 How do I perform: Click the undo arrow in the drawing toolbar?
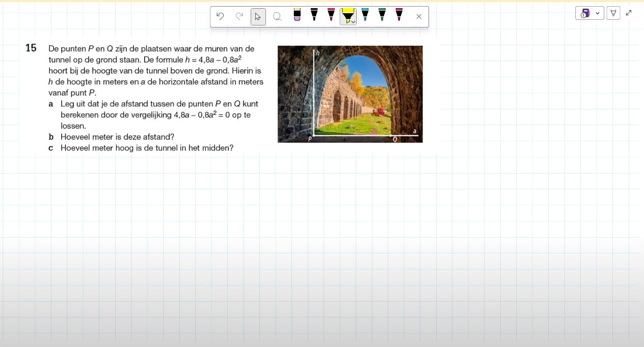click(x=220, y=16)
